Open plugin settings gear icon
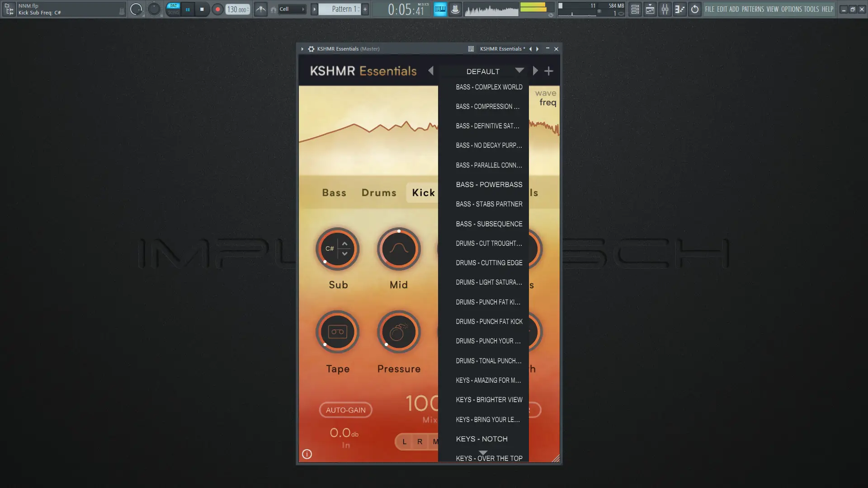Screen dimensions: 868x488 point(311,49)
